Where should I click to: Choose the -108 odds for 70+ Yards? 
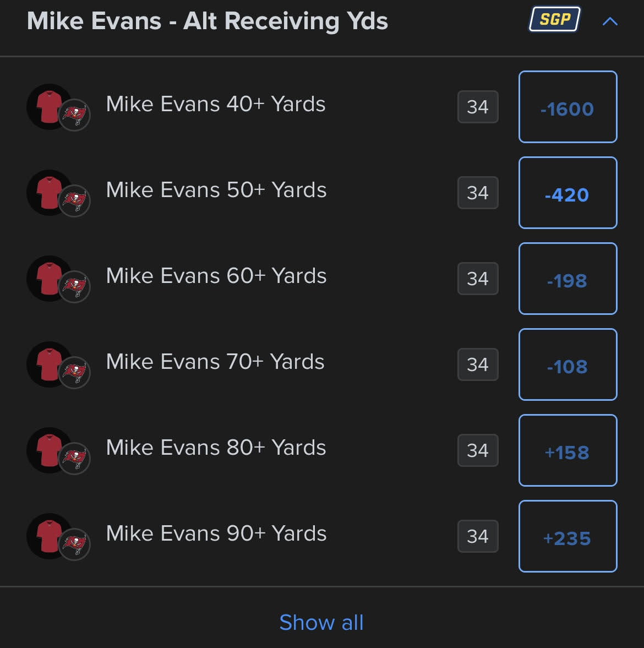tap(567, 364)
